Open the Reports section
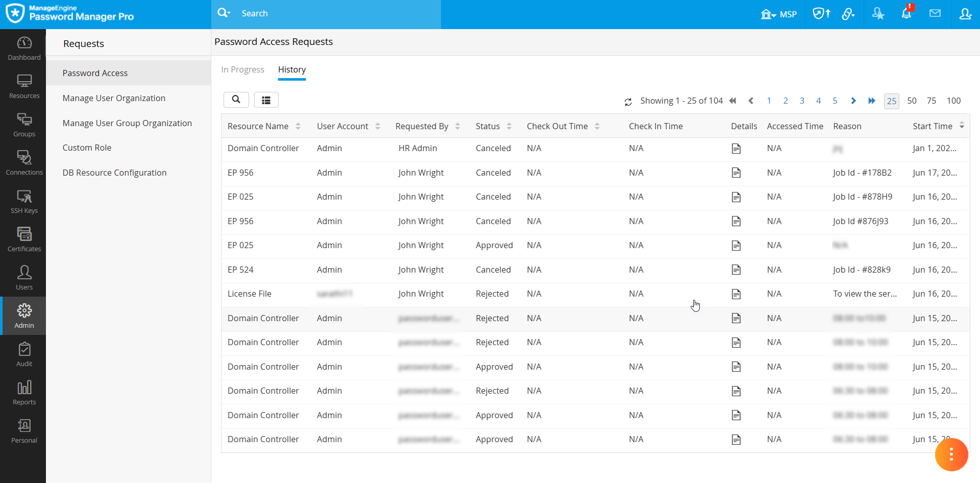 [24, 392]
